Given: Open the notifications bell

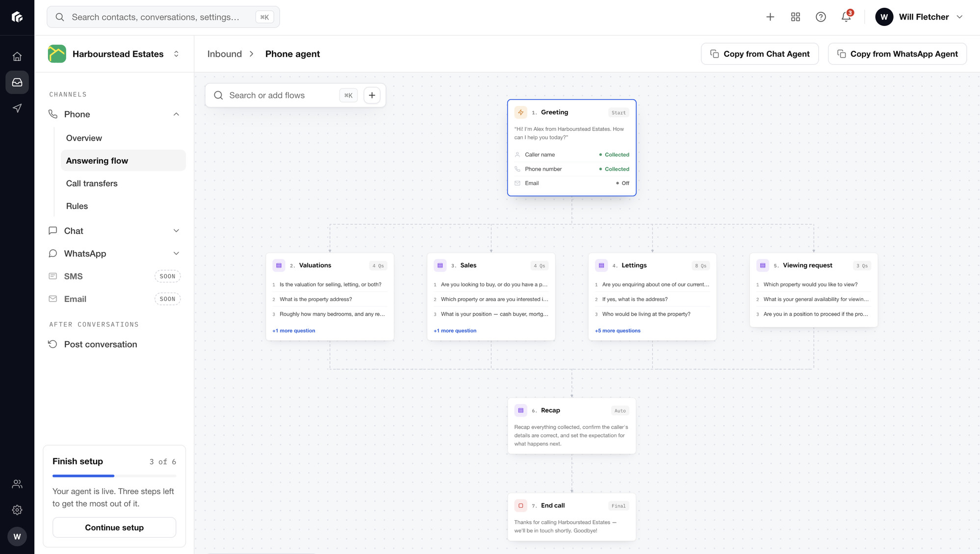Looking at the screenshot, I should [x=846, y=17].
